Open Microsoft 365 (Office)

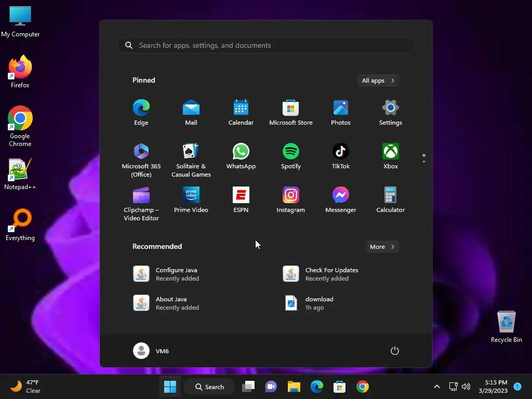pos(141,160)
